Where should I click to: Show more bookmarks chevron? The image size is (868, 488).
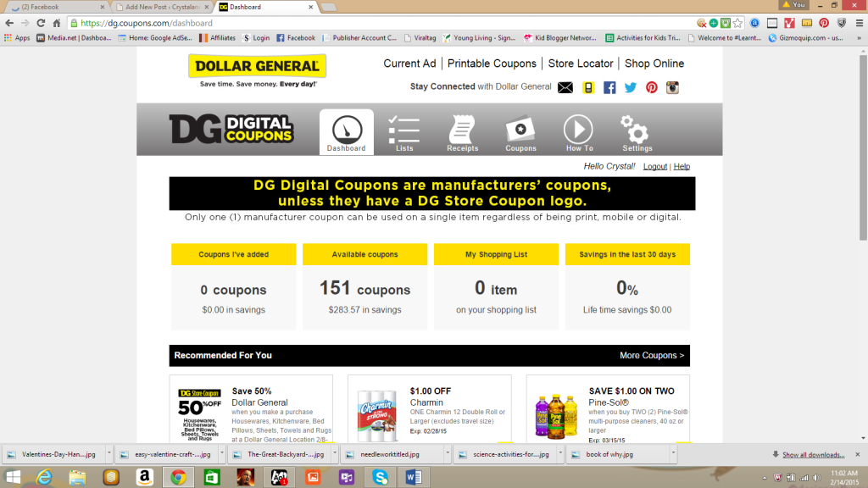[x=860, y=37]
